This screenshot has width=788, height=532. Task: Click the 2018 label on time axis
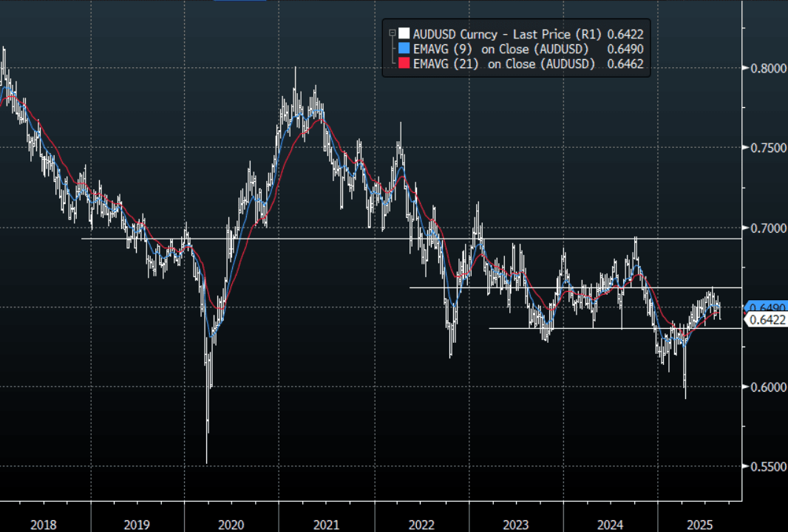coord(43,525)
